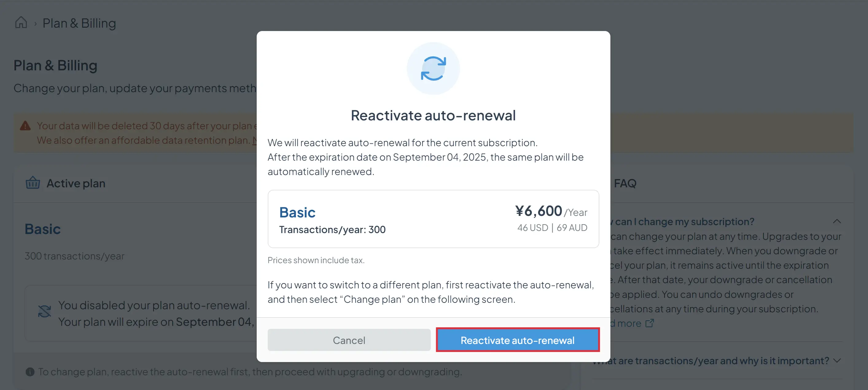
Task: Collapse the 'change my subscription' FAQ chevron
Action: 837,221
